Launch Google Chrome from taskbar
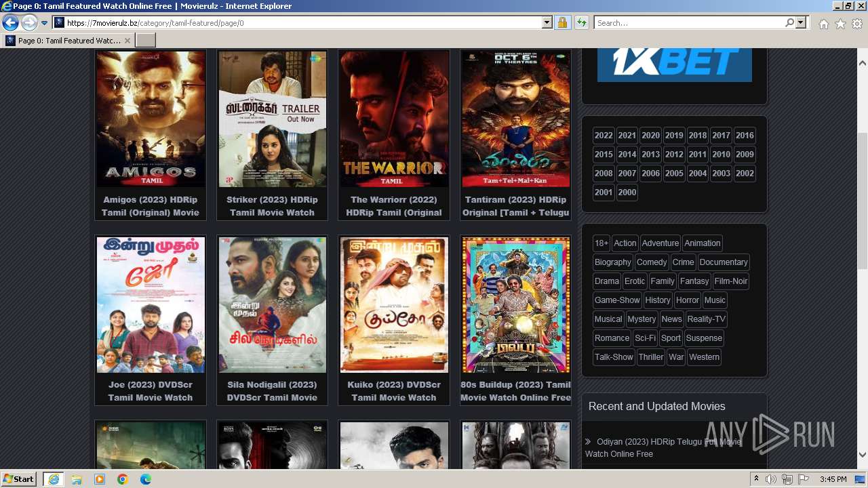Image resolution: width=868 pixels, height=488 pixels. (x=123, y=479)
